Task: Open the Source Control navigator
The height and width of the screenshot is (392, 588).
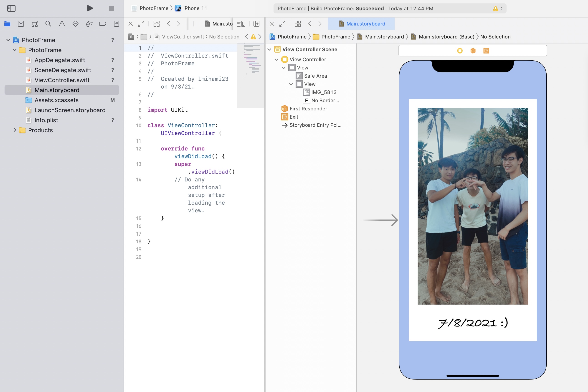Action: (x=21, y=24)
